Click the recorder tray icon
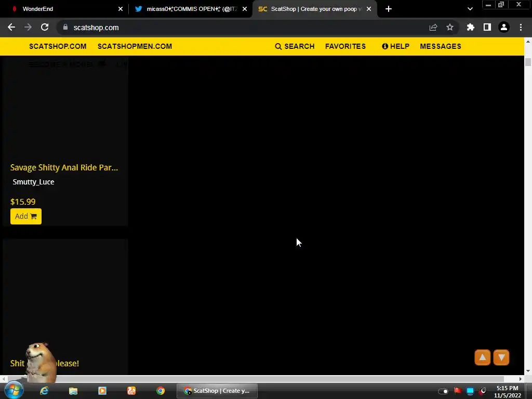The image size is (532, 399). pos(483,391)
